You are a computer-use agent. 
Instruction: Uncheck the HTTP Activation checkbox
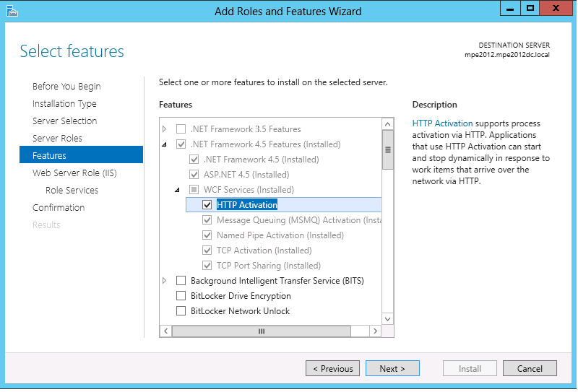pos(207,205)
